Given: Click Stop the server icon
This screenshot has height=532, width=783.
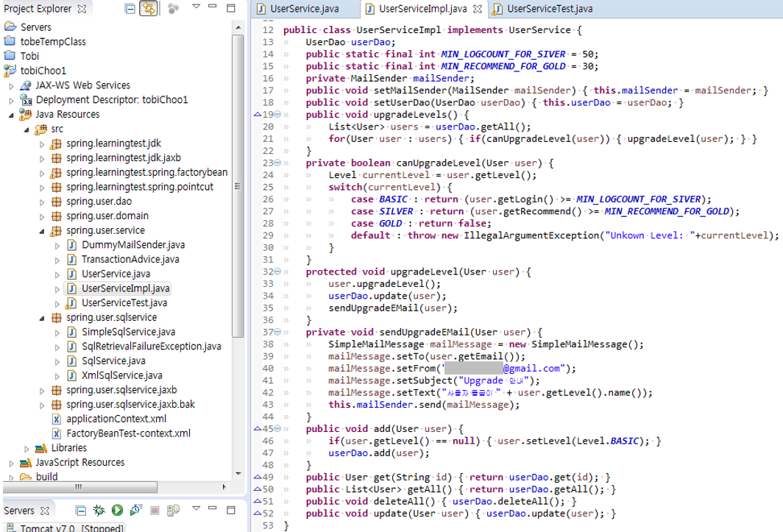Looking at the screenshot, I should pyautogui.click(x=155, y=510).
